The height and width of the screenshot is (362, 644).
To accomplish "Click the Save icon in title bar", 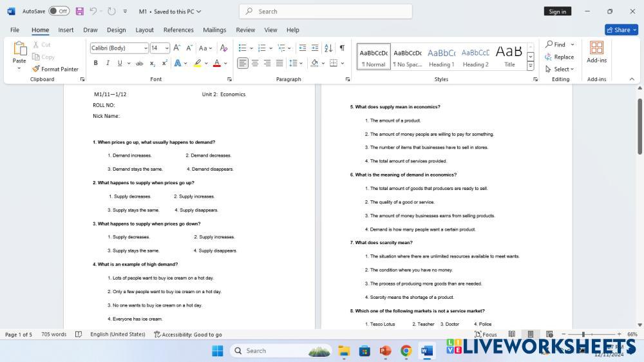I will click(80, 12).
